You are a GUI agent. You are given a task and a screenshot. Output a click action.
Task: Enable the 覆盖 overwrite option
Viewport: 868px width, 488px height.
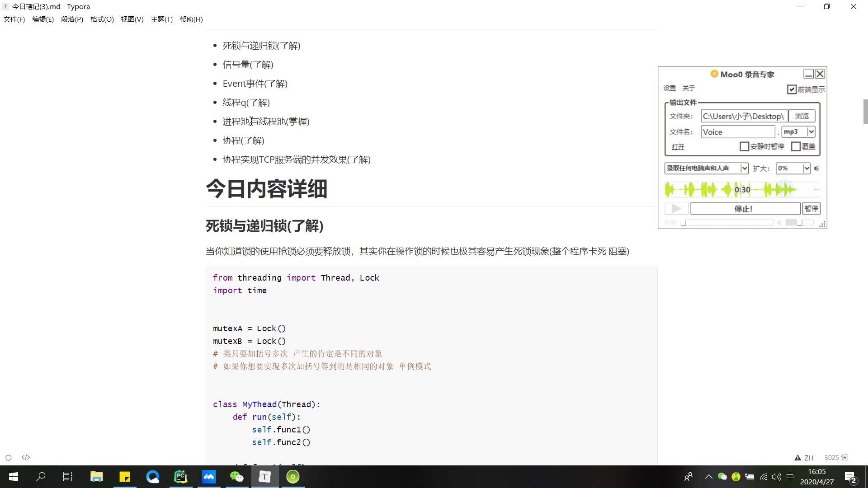pos(797,146)
